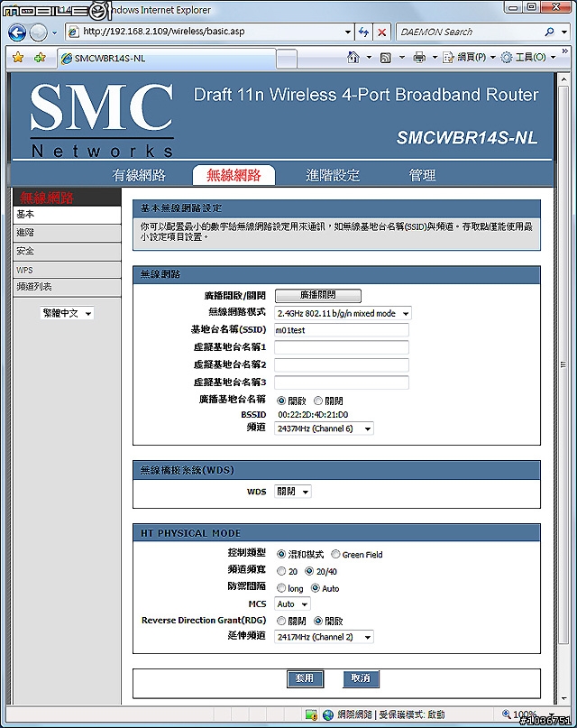Image resolution: width=577 pixels, height=728 pixels.
Task: Open recent pages dropdown beside Forward
Action: [54, 33]
